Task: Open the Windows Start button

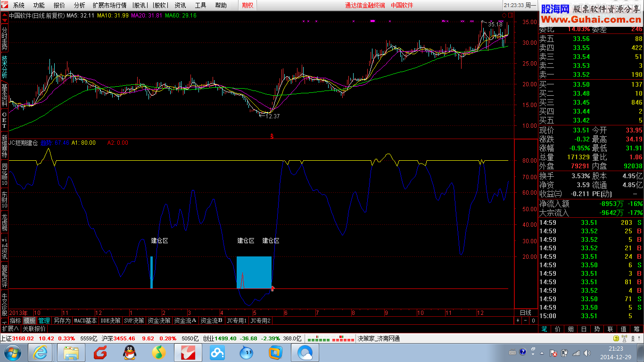Action: 12,353
